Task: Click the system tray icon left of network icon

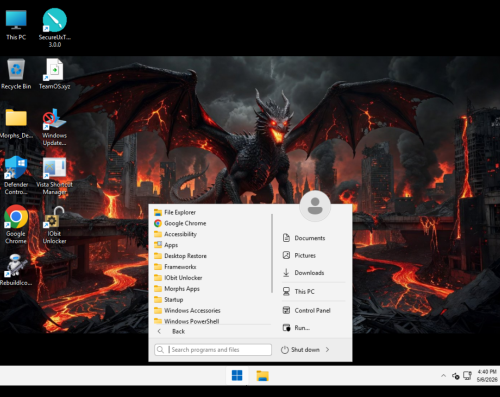Action: tap(456, 376)
